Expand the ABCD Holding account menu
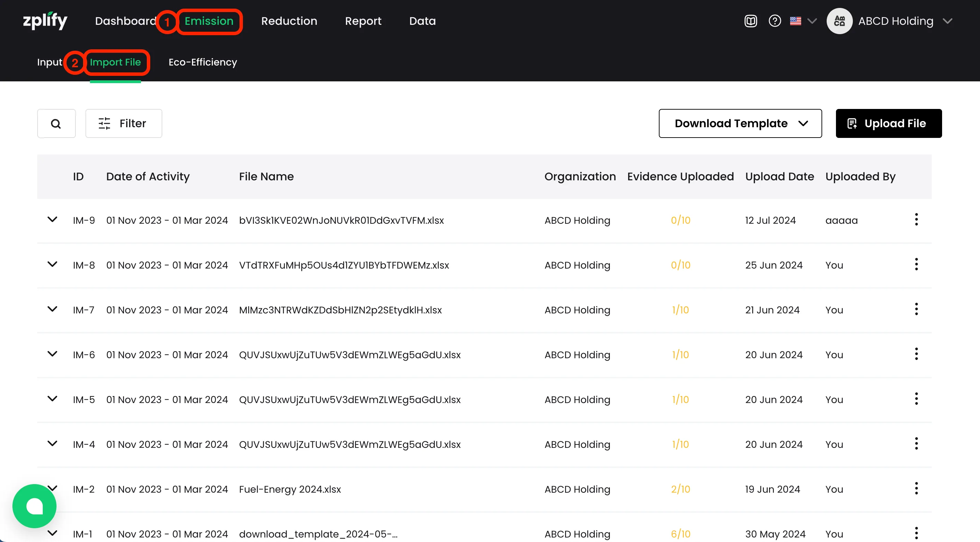The height and width of the screenshot is (542, 980). click(x=947, y=21)
